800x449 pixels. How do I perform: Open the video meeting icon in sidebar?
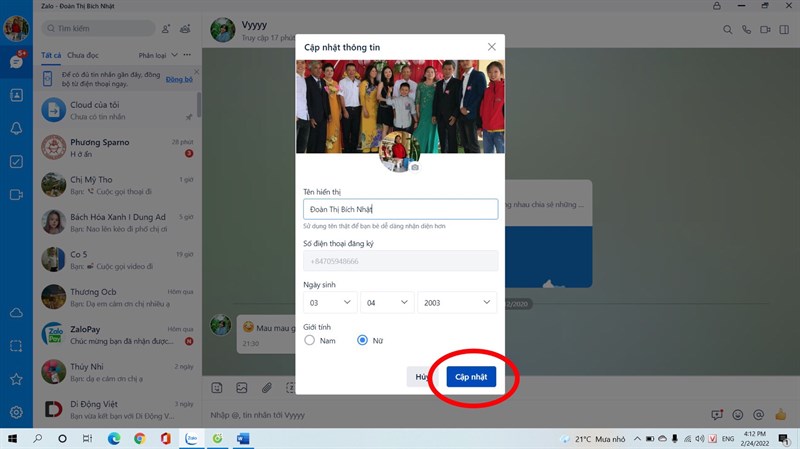tap(16, 195)
